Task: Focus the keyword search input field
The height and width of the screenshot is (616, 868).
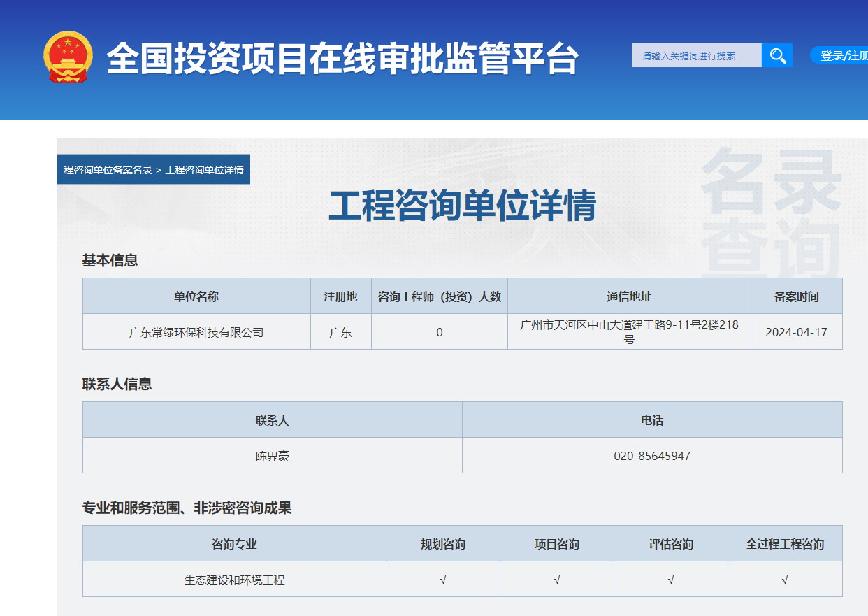Action: (696, 55)
